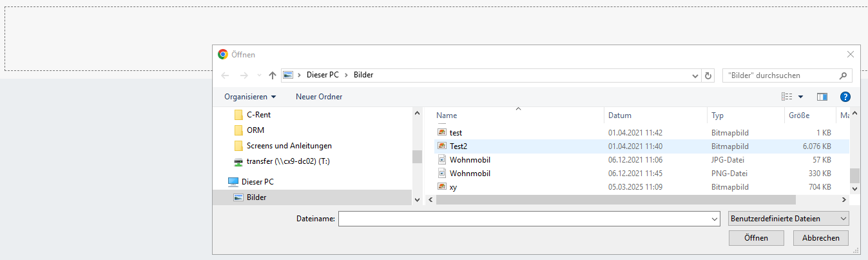
Task: Click the view layout icon
Action: [787, 97]
